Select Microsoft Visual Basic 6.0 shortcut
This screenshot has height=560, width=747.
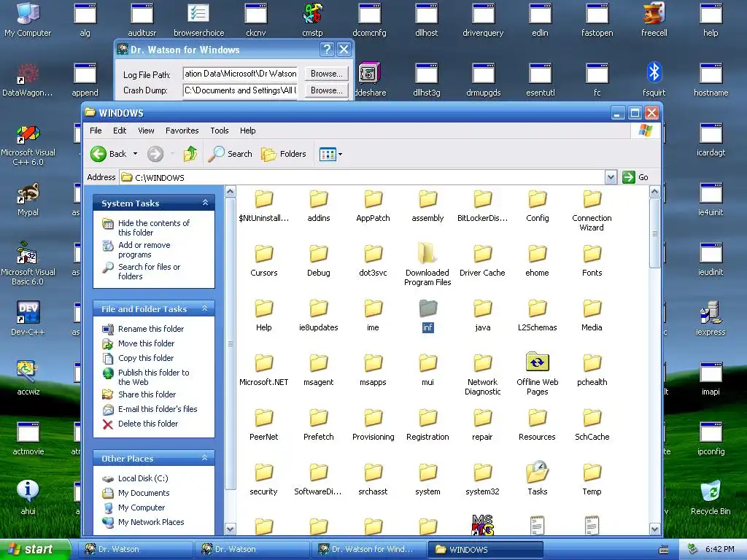[x=28, y=265]
